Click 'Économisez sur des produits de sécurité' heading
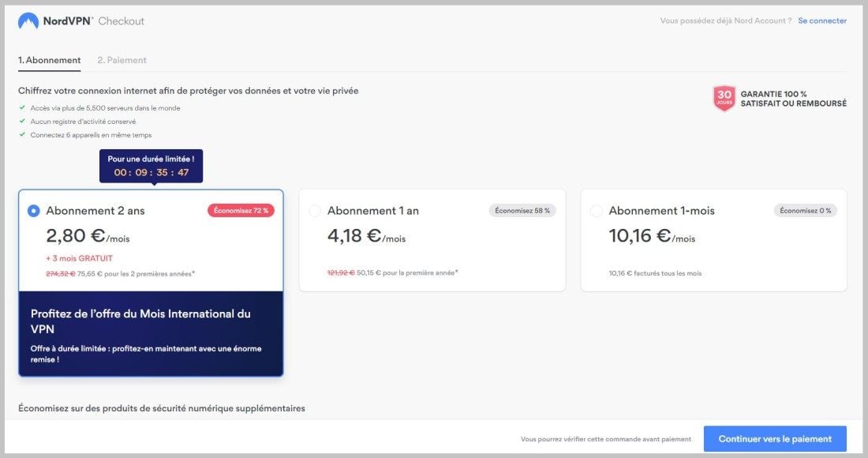The height and width of the screenshot is (458, 868). pyautogui.click(x=162, y=408)
